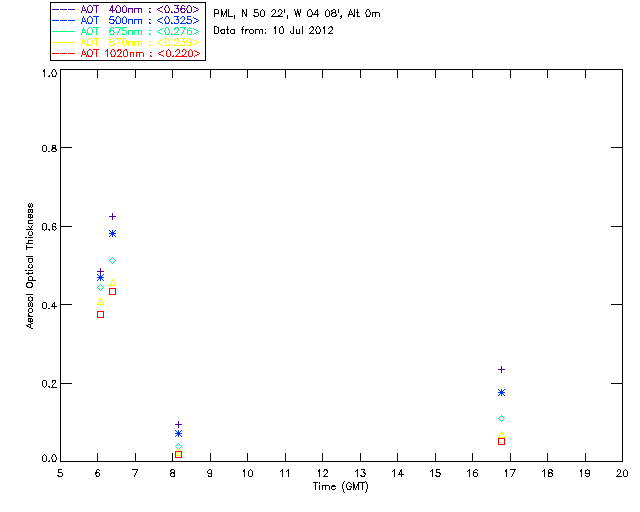Click the x-axis tick label 19
The width and height of the screenshot is (640, 512).
585,473
